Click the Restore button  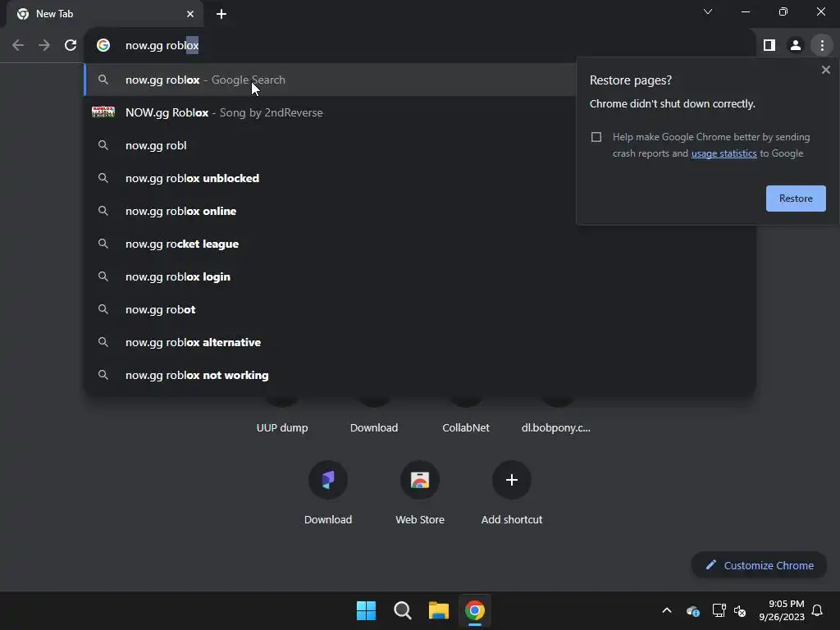(796, 199)
